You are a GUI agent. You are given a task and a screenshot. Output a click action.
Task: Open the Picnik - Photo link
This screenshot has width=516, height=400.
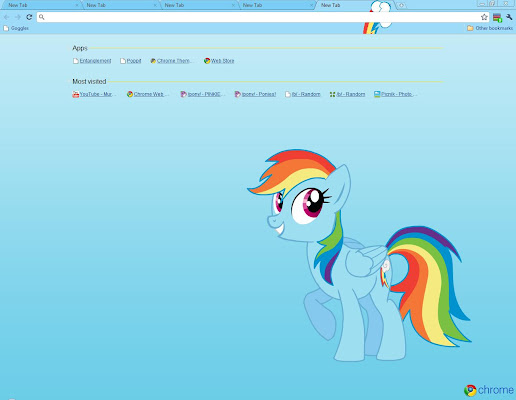[394, 94]
